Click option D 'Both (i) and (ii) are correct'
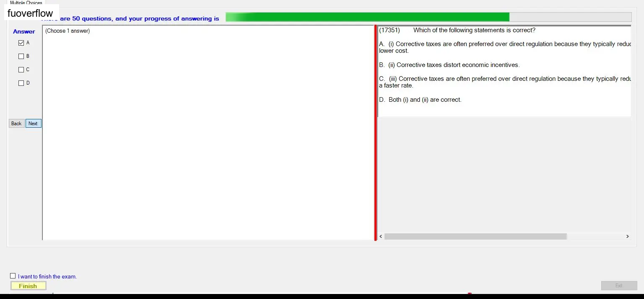The width and height of the screenshot is (644, 299). (x=420, y=100)
